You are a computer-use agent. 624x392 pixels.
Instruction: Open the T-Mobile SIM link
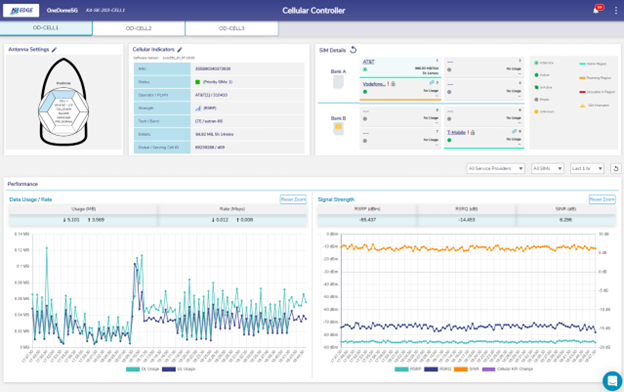[x=456, y=133]
